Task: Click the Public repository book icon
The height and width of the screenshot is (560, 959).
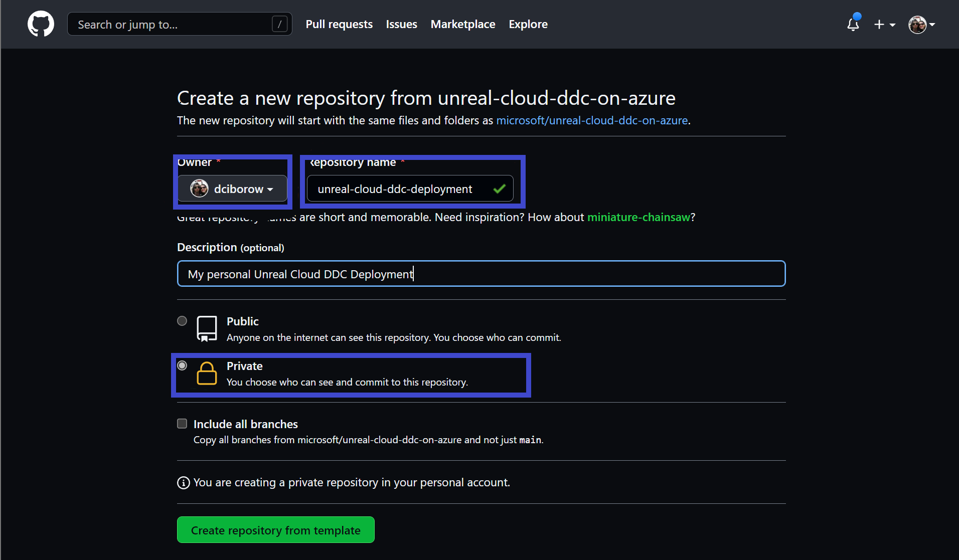Action: tap(207, 328)
